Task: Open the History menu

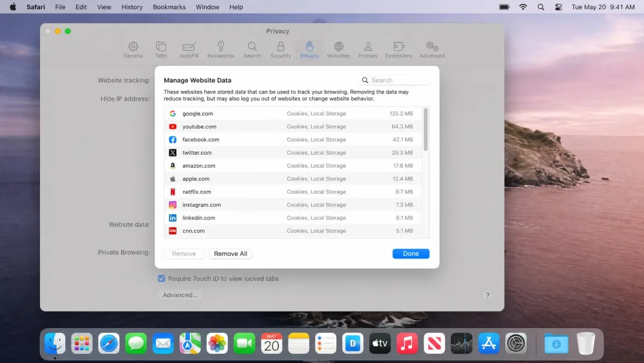Action: [x=132, y=7]
